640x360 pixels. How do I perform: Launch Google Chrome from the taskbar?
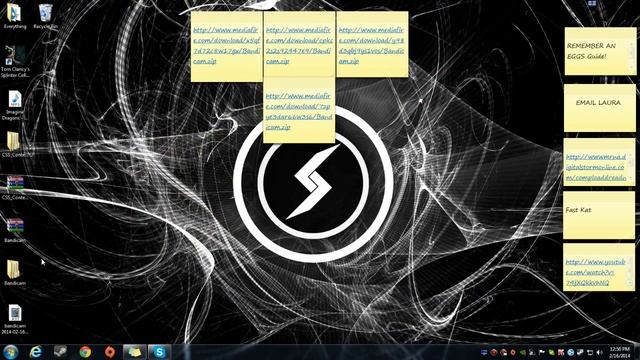click(85, 352)
